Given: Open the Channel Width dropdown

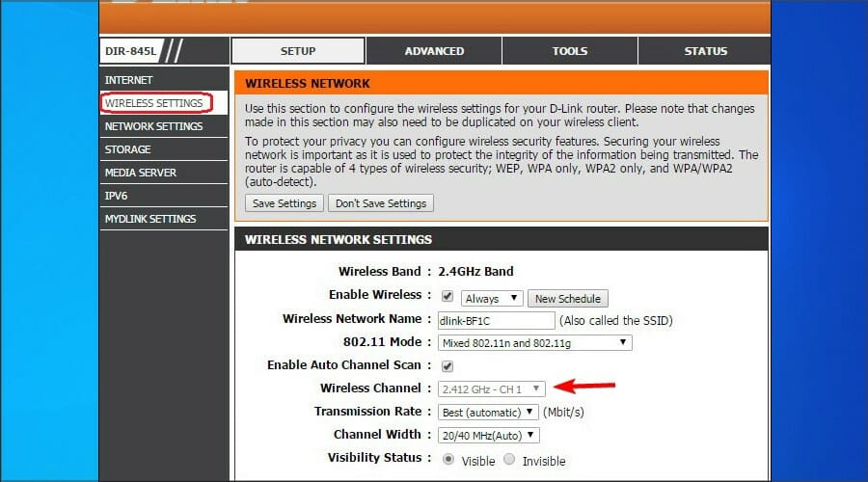Looking at the screenshot, I should click(x=489, y=436).
